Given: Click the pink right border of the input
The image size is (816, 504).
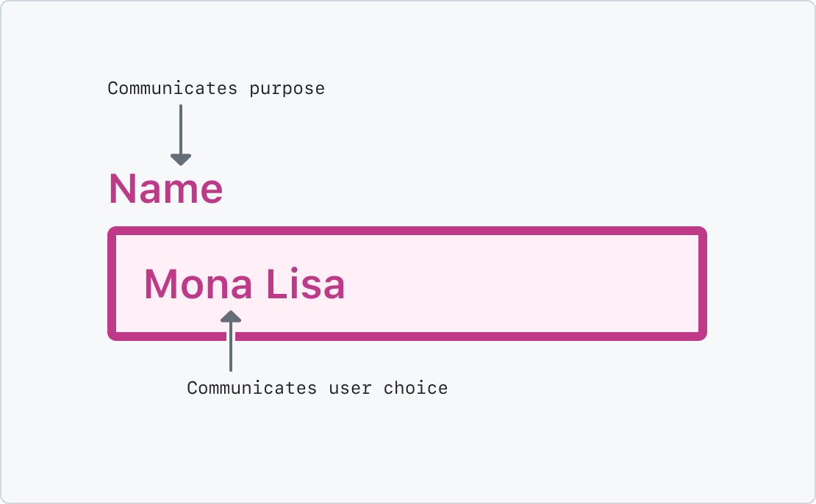Looking at the screenshot, I should pos(703,284).
